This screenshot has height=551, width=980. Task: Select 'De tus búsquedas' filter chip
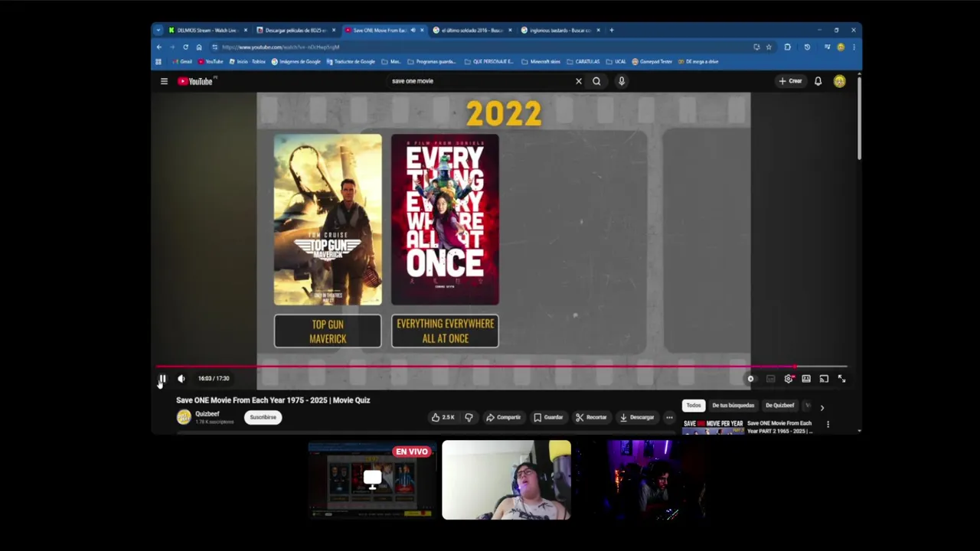click(733, 406)
